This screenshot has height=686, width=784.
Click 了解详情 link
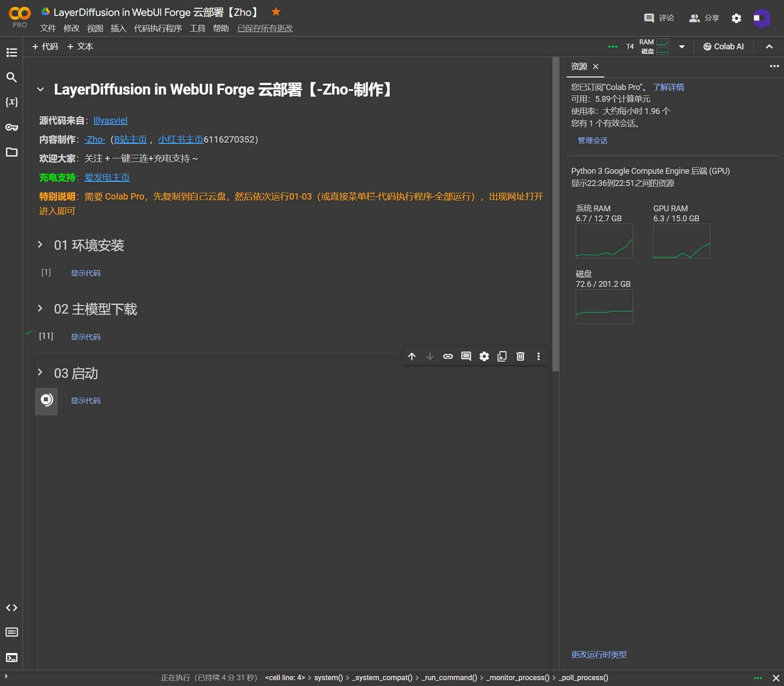pyautogui.click(x=668, y=87)
